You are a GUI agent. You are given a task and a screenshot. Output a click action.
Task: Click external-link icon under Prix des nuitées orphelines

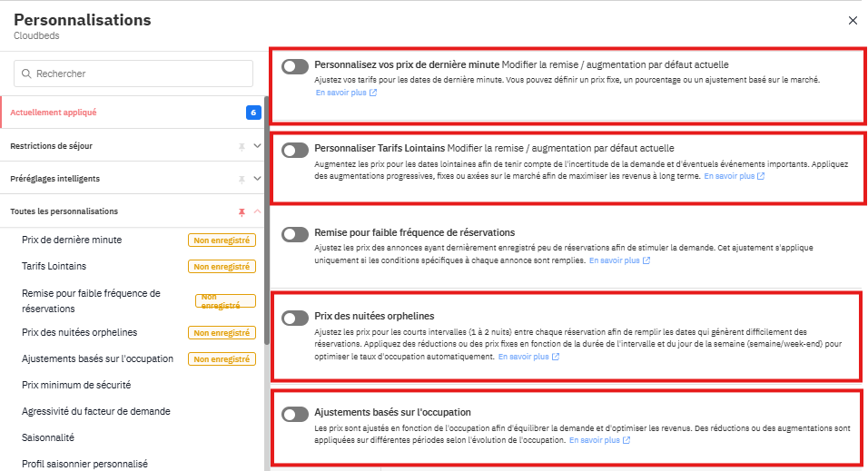pos(556,357)
